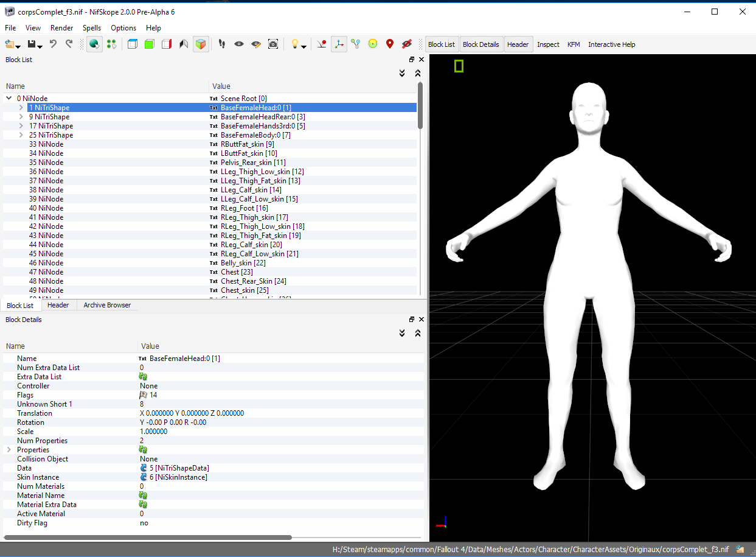The width and height of the screenshot is (756, 557).
Task: Click the Undo arrow icon
Action: point(53,44)
